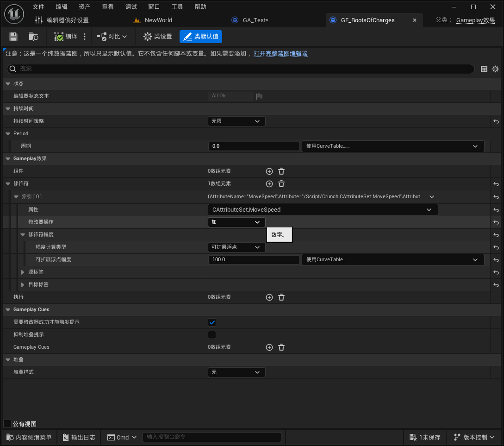Open the 调试 menu
504x446 pixels.
pyautogui.click(x=131, y=7)
